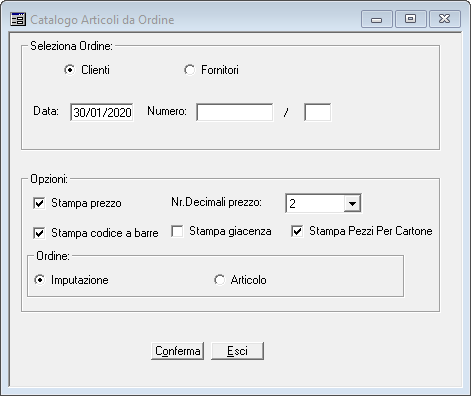This screenshot has height=396, width=471.
Task: Open the Nr.Decimali prezzo dropdown arrow
Action: [x=352, y=203]
